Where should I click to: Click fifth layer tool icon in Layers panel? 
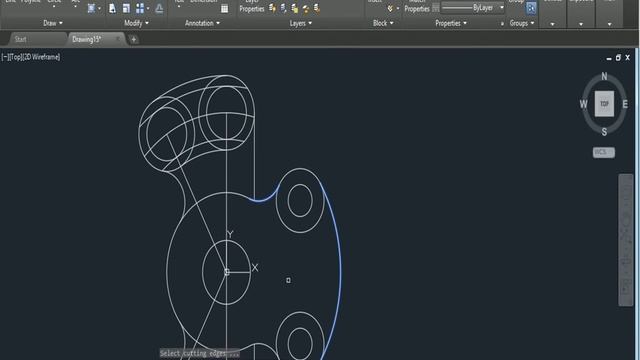(x=317, y=8)
